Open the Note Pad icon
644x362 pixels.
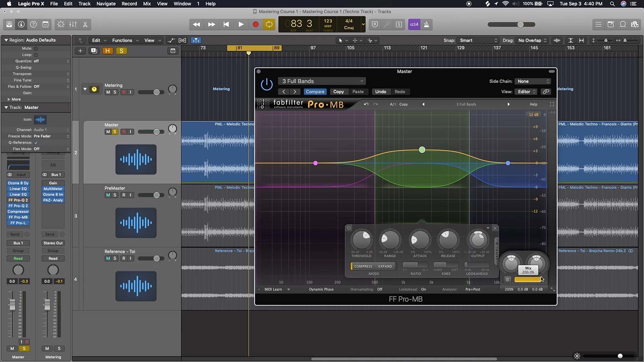[610, 24]
